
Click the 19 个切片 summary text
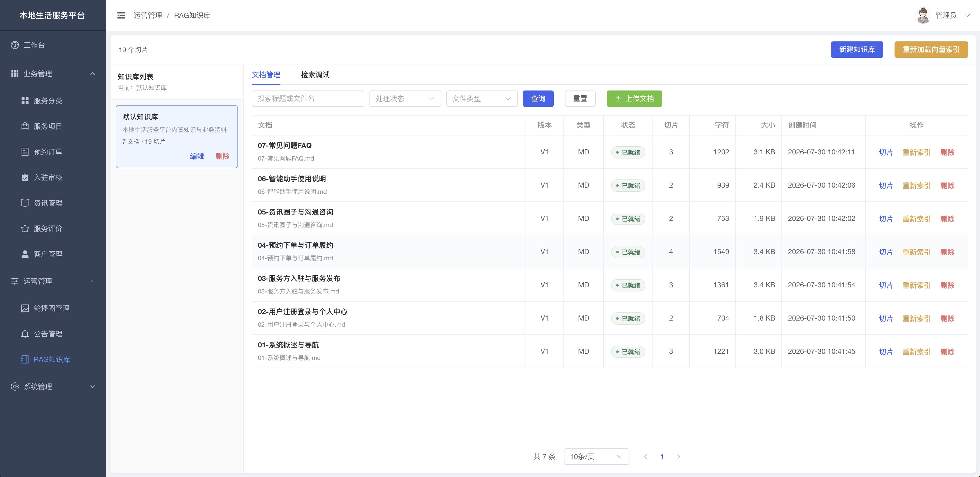(133, 50)
